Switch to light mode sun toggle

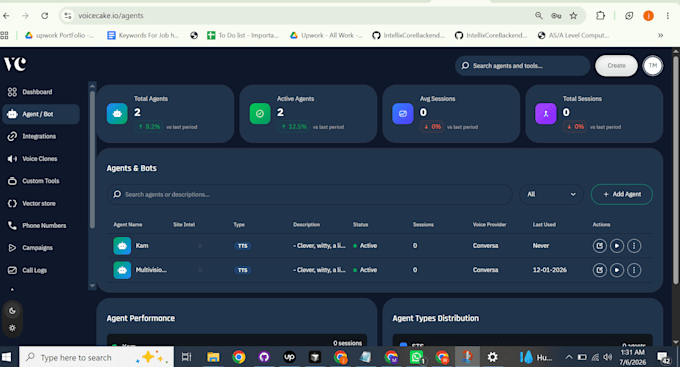[12, 328]
